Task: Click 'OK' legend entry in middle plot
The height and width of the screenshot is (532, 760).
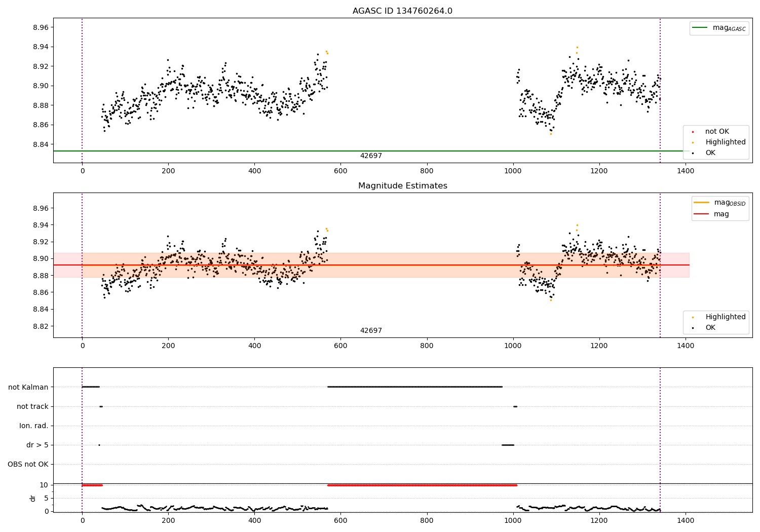Action: coord(704,328)
